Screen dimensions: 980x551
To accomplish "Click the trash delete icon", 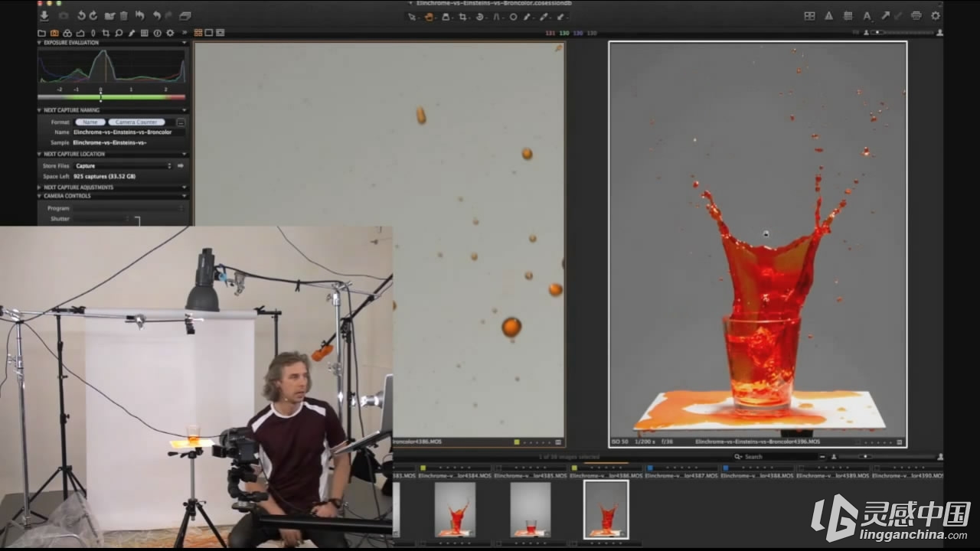I will 124,15.
